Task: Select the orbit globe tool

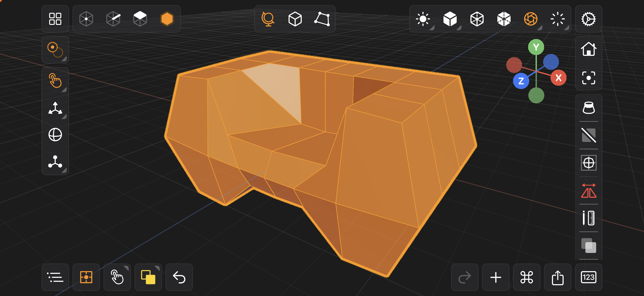Action: pyautogui.click(x=268, y=19)
